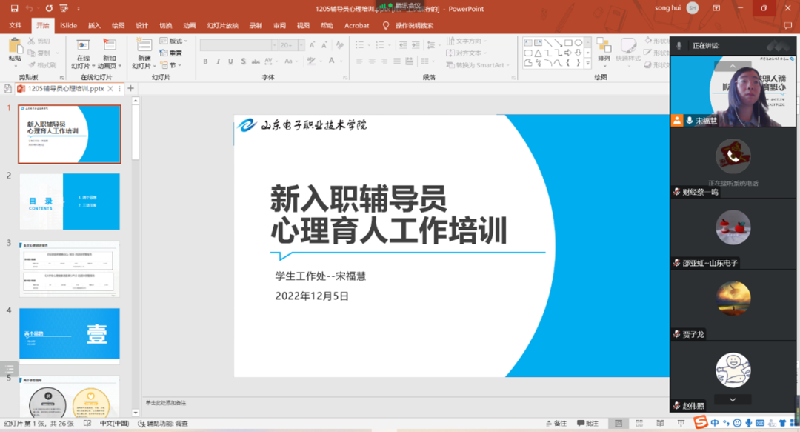Open the font name combo box
The height and width of the screenshot is (432, 800).
point(237,44)
